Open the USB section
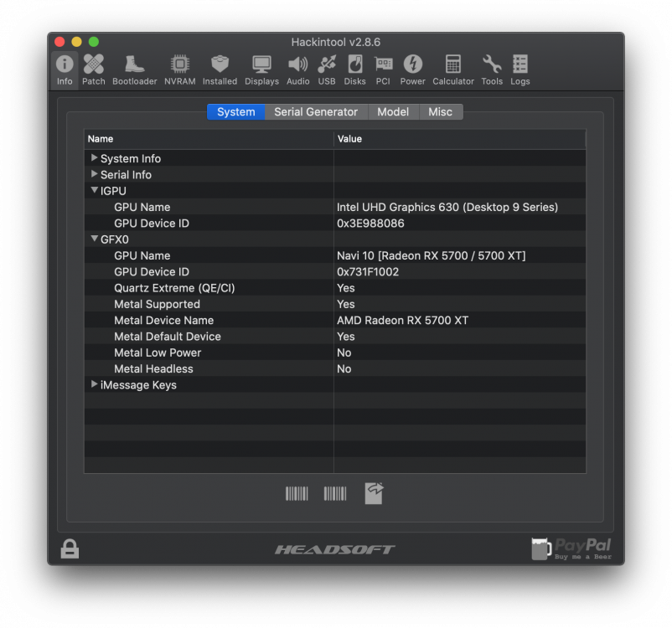Viewport: 672px width, 628px height. pos(327,70)
